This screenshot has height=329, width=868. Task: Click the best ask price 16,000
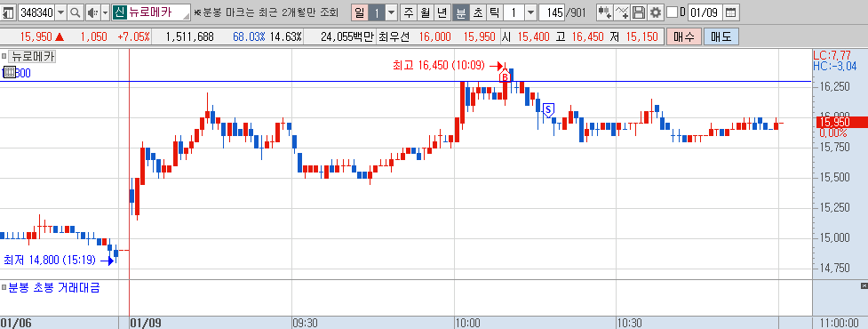[x=434, y=37]
